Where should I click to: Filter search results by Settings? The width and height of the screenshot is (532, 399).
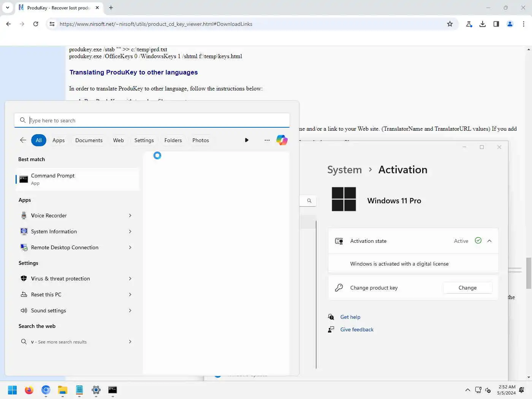(144, 140)
